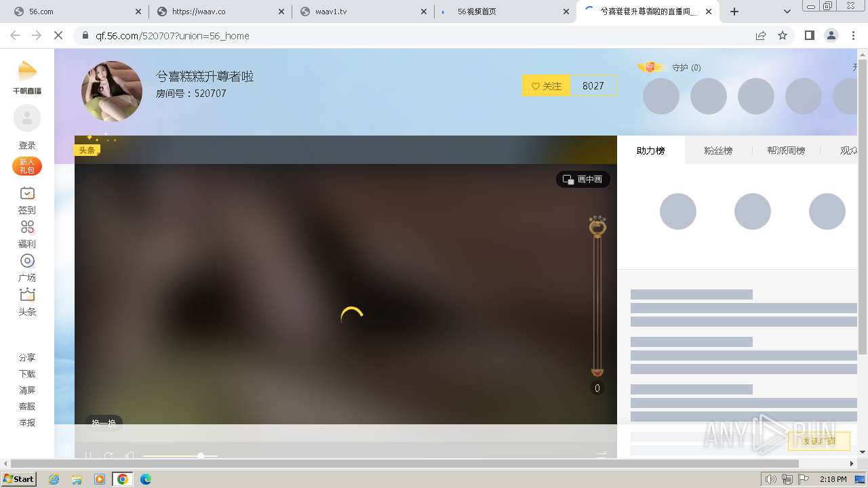
Task: Pause the live video
Action: point(88,455)
